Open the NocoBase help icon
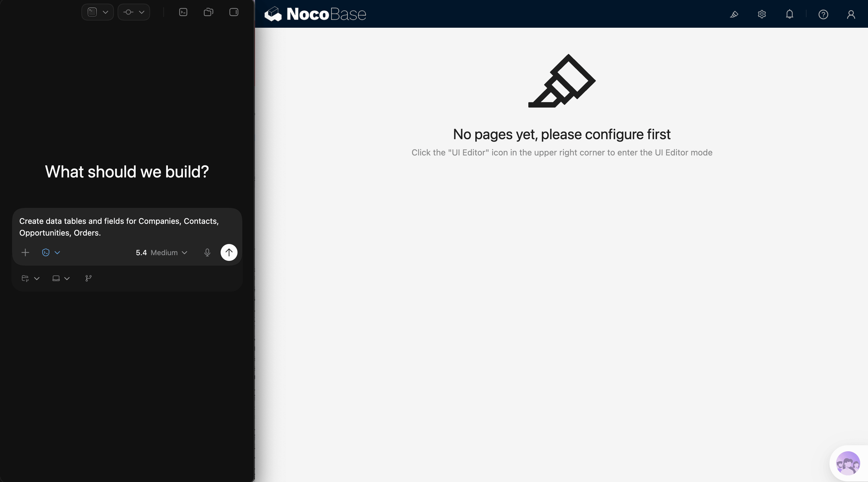This screenshot has height=482, width=868. [823, 14]
